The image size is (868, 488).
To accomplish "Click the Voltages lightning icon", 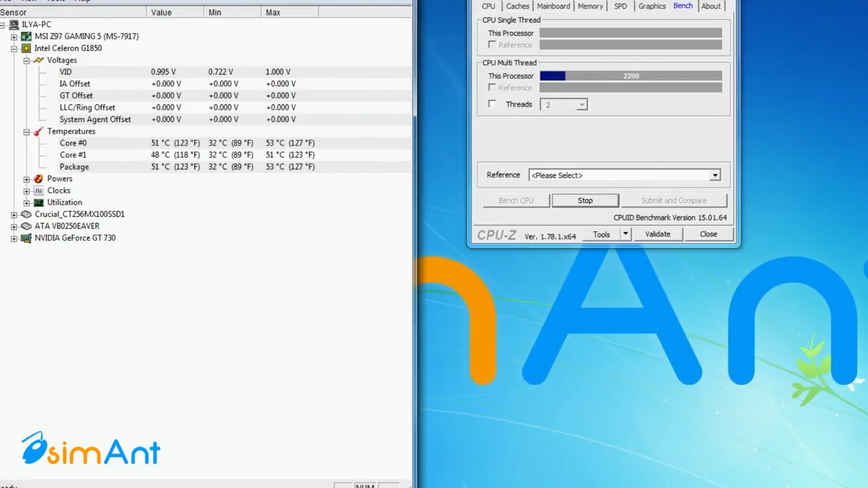I will tap(38, 60).
